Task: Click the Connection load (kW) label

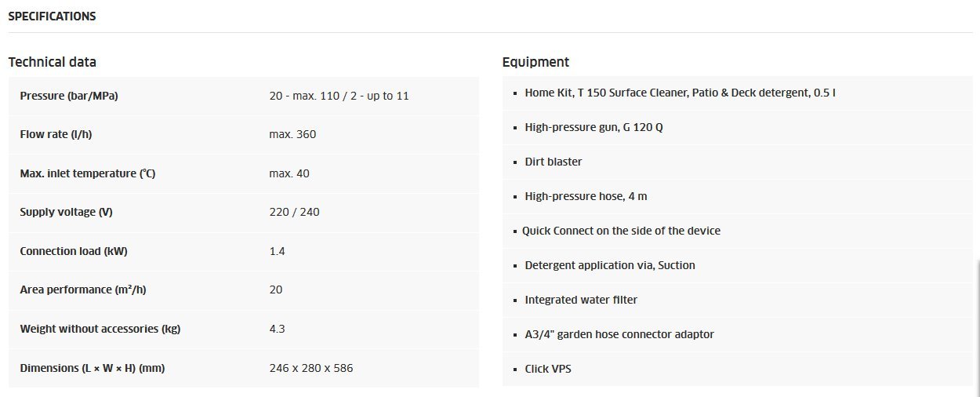Action: (x=74, y=251)
